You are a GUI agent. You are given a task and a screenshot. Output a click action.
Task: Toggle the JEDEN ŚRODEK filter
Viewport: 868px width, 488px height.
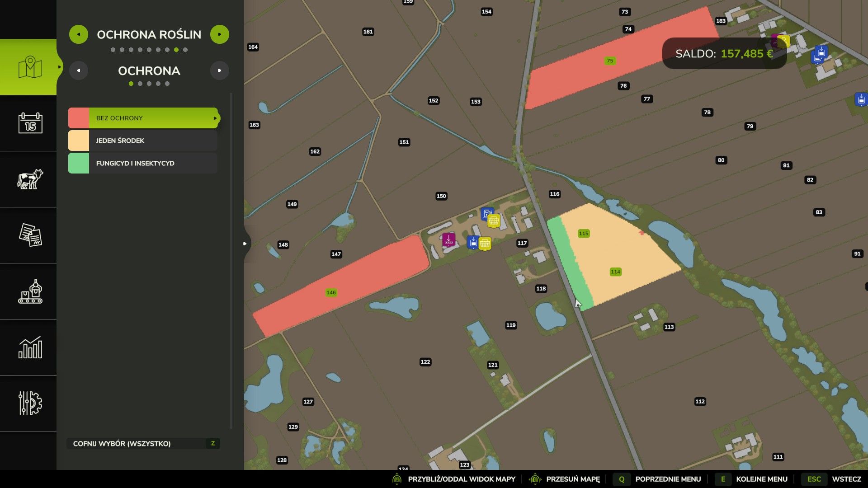(143, 141)
